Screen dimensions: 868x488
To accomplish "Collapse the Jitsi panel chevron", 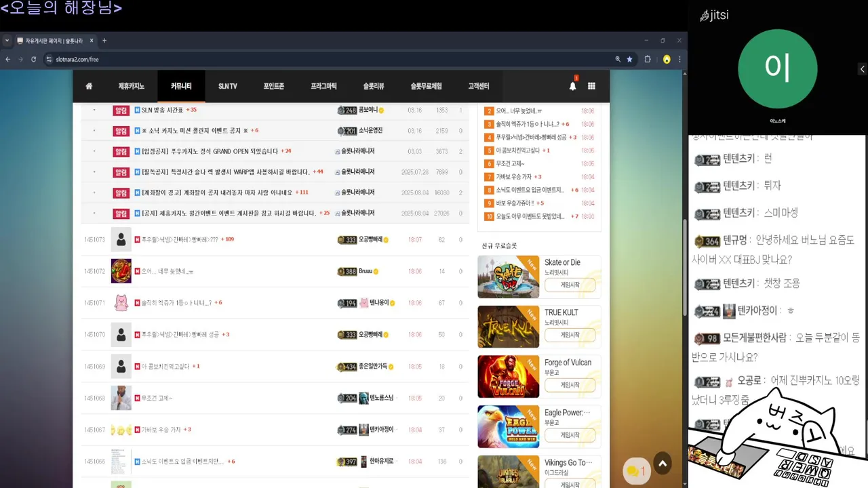I will click(863, 69).
